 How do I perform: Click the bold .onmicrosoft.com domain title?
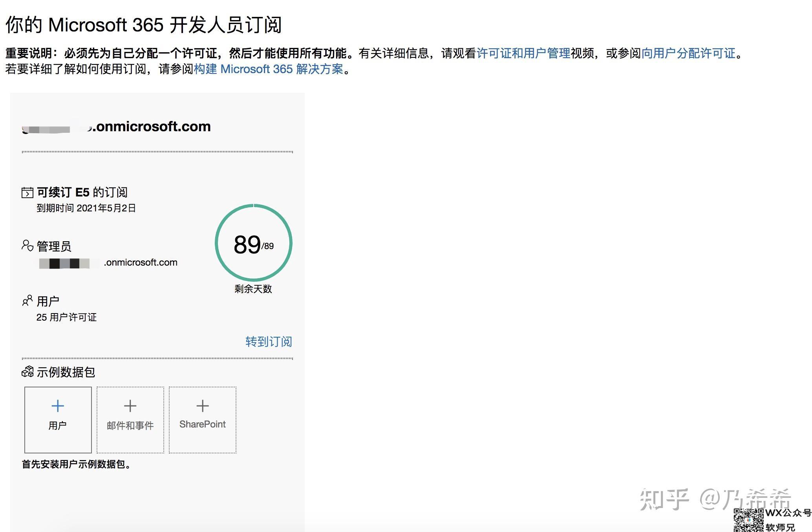click(116, 127)
